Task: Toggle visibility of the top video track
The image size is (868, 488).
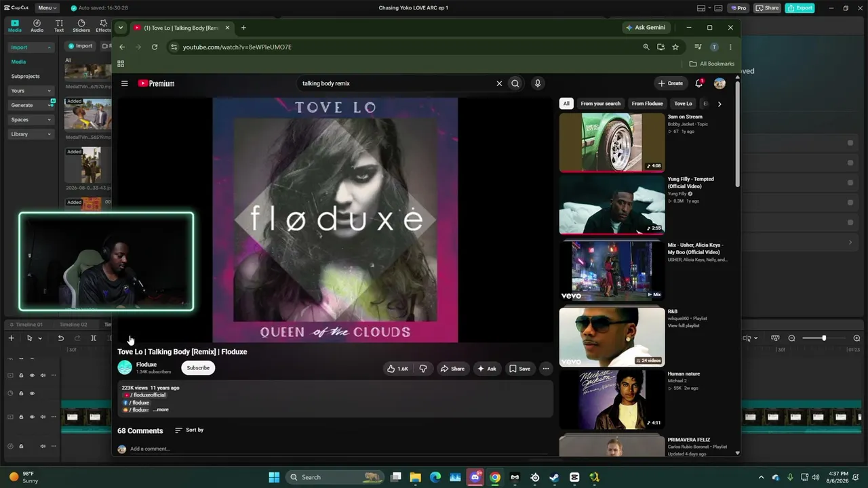Action: [32, 375]
